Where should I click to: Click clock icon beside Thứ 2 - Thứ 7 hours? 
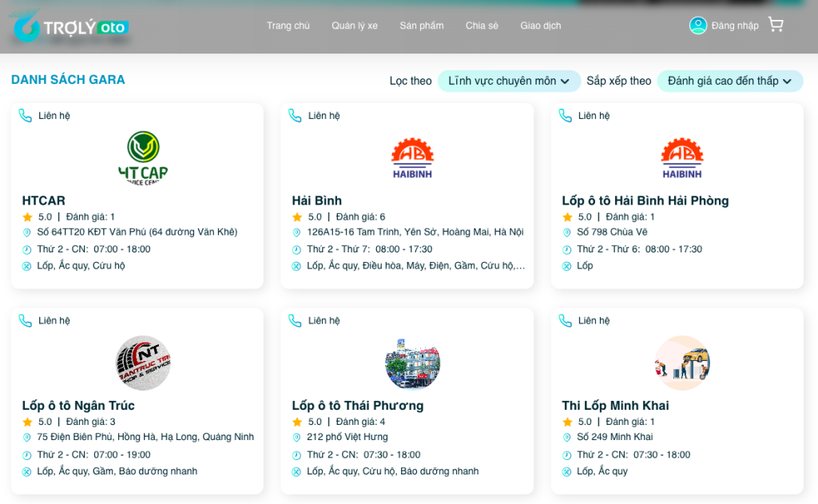[296, 250]
